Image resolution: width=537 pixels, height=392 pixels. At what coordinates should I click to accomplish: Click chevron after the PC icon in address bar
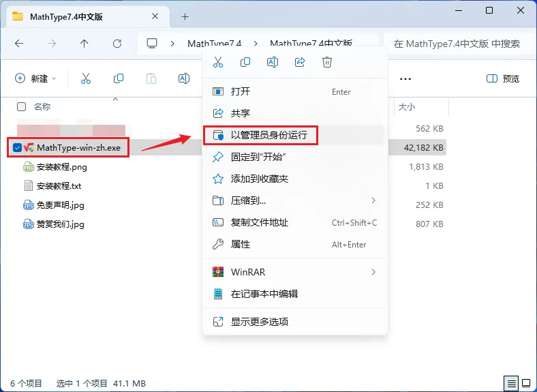click(172, 44)
